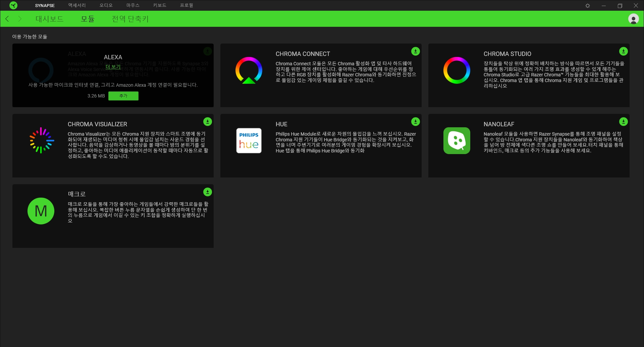Click the Philips hue logo

[249, 141]
